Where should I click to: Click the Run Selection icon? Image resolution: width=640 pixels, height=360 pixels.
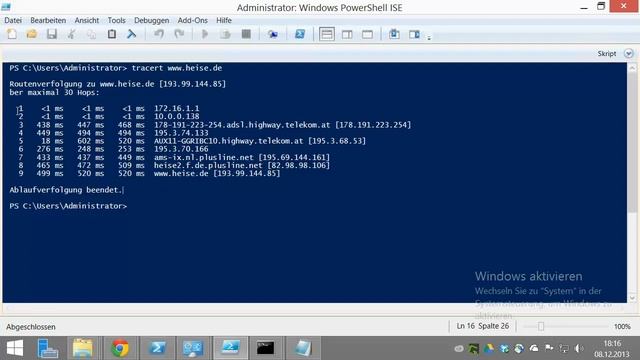[225, 34]
